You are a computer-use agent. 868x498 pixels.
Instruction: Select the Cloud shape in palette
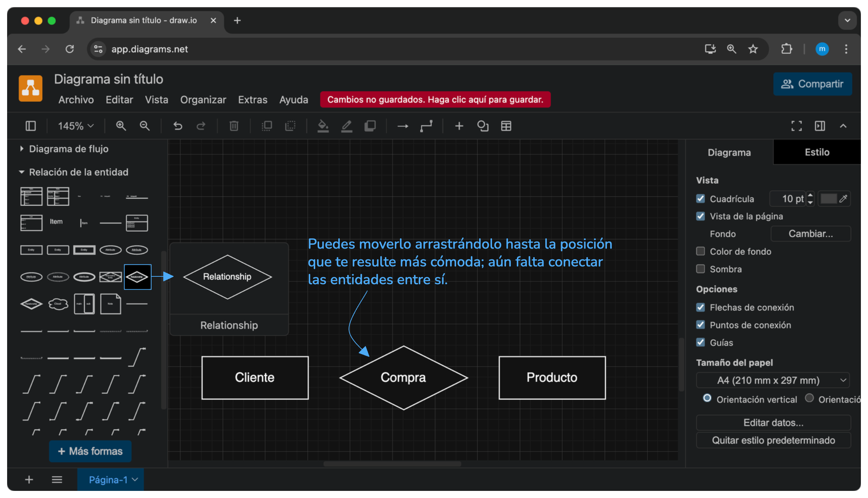pyautogui.click(x=58, y=304)
